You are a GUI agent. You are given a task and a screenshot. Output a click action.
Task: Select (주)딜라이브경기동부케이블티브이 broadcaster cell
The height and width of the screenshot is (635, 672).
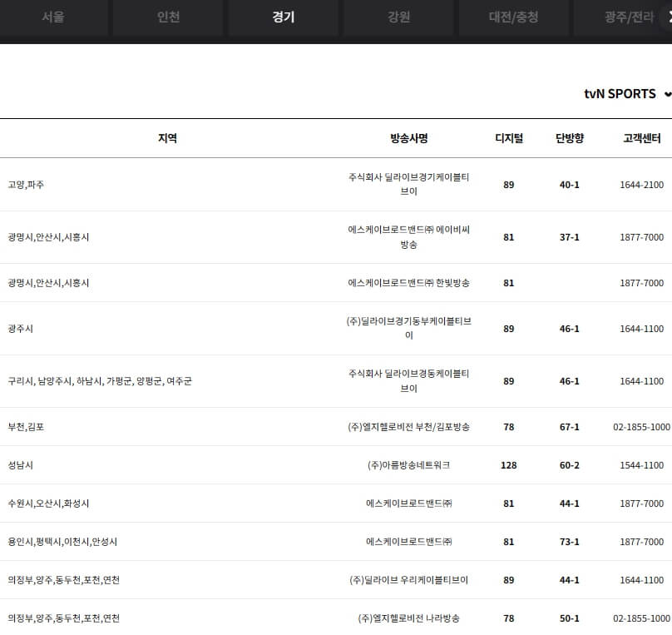click(409, 329)
